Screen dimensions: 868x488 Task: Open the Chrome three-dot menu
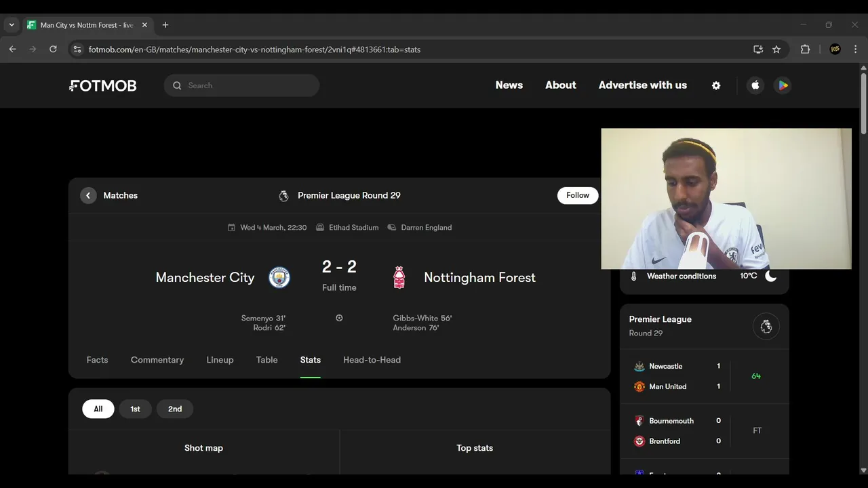tap(855, 49)
